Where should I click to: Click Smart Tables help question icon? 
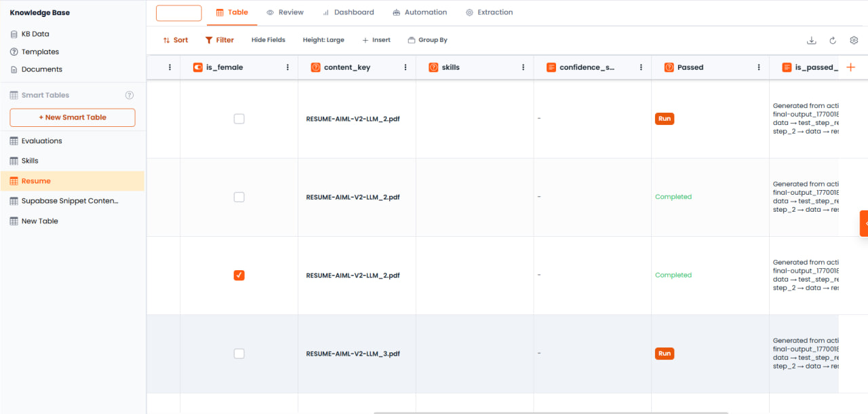point(130,95)
